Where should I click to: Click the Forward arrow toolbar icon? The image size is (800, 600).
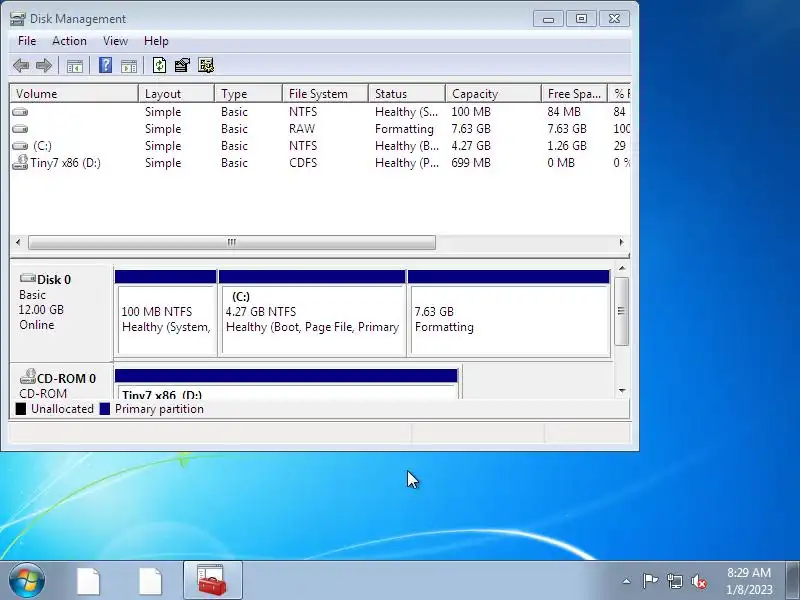[x=44, y=65]
